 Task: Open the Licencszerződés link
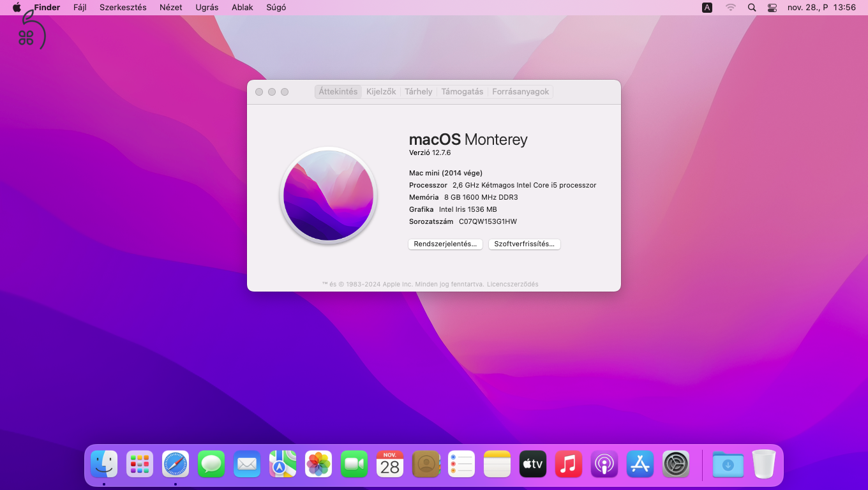coord(513,284)
